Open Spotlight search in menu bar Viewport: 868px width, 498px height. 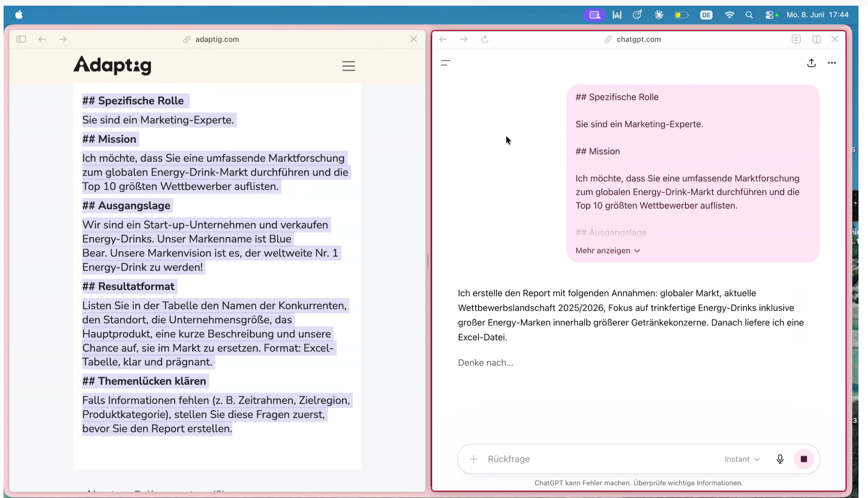tap(749, 15)
